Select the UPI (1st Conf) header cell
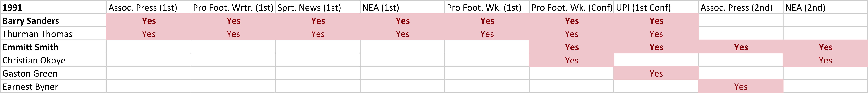Viewport: 868px width, 93px height. [656, 7]
